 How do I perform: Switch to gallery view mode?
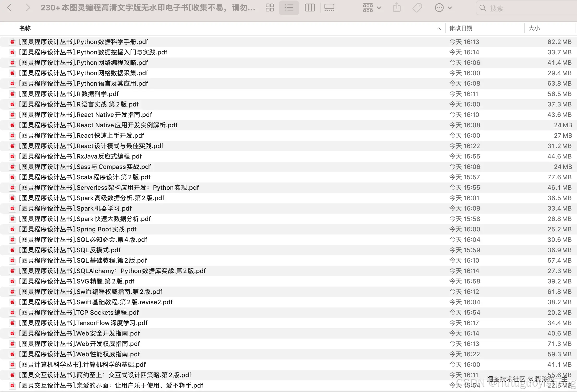tap(329, 8)
